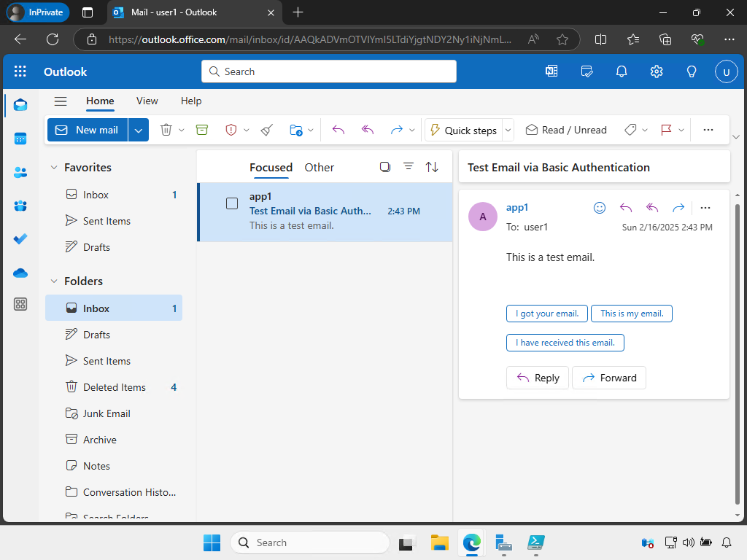Delete the selected email with trash icon

tap(166, 130)
